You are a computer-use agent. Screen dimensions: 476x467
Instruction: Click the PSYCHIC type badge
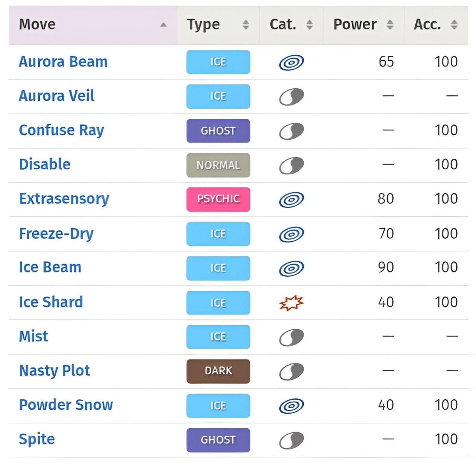coord(218,199)
